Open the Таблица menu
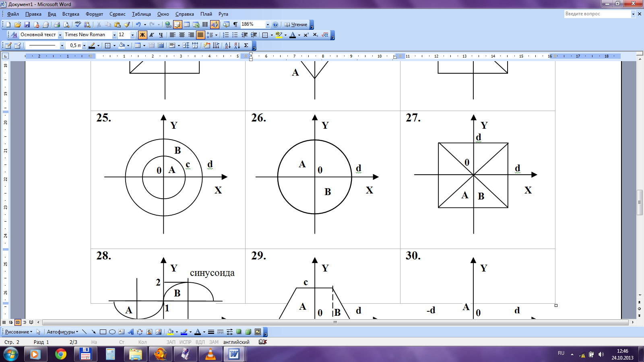The height and width of the screenshot is (362, 644). [x=141, y=14]
